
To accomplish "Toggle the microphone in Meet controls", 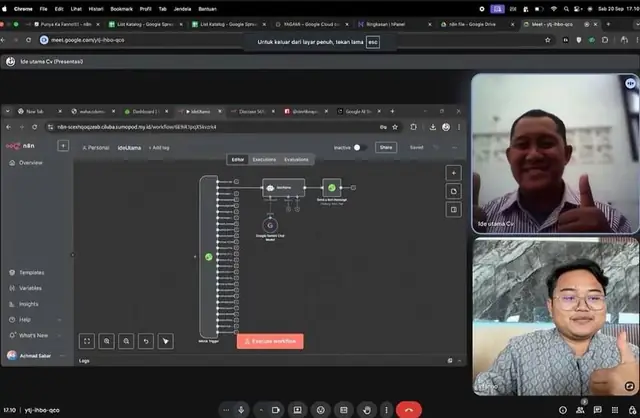I will point(241,410).
